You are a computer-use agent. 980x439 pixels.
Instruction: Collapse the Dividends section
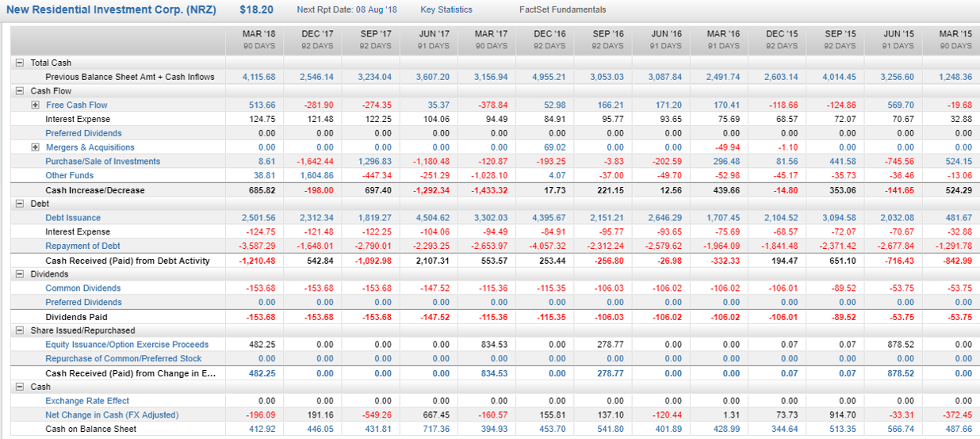pyautogui.click(x=19, y=274)
